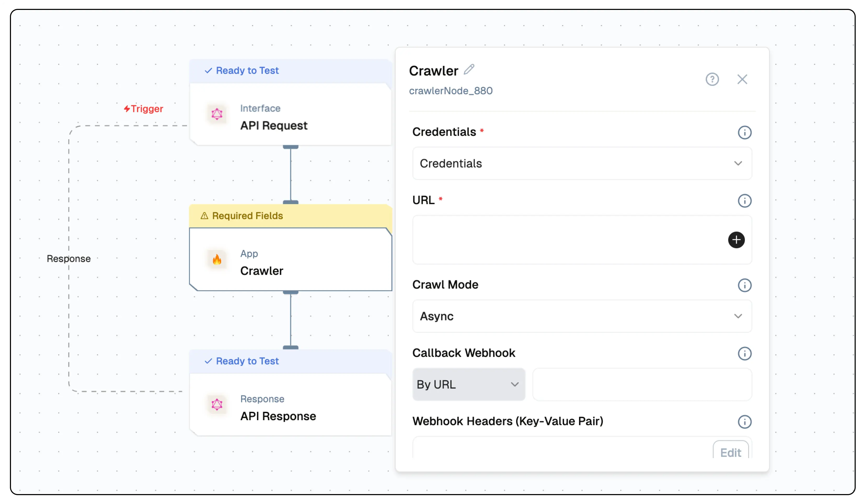The width and height of the screenshot is (863, 504).
Task: Click into the URL input box
Action: coord(565,240)
